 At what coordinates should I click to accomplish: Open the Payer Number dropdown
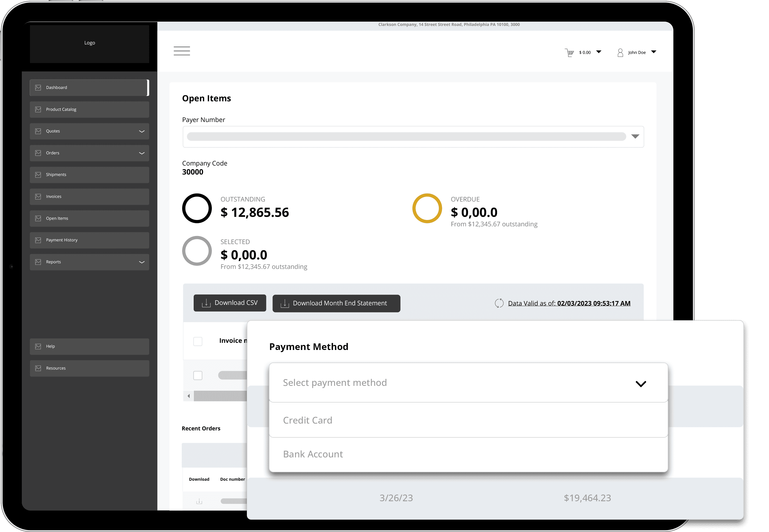[x=413, y=137]
